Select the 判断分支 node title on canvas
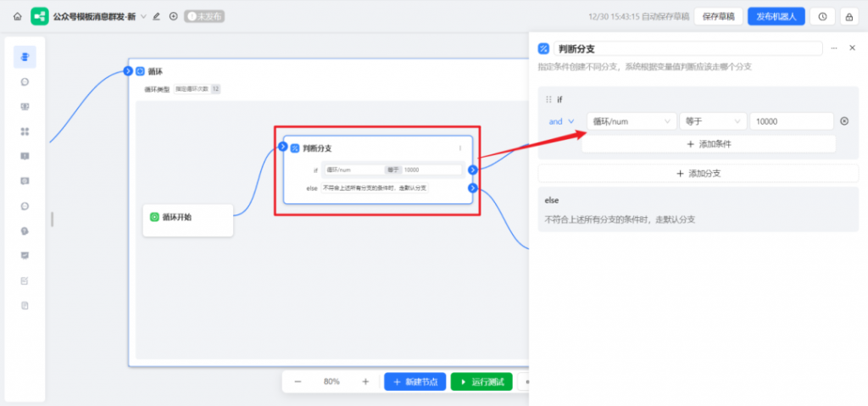 [318, 148]
